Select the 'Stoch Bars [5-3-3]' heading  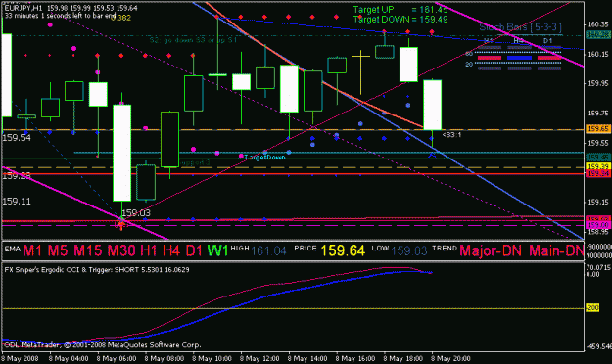520,27
